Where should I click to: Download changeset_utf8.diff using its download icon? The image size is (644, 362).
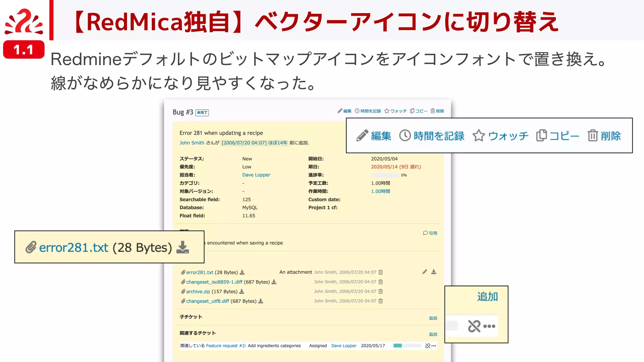(261, 301)
